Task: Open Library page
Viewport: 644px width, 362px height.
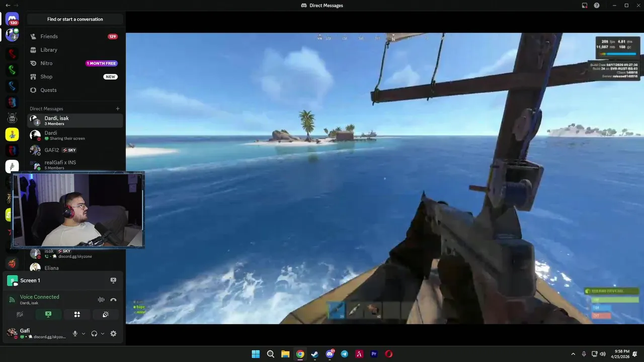Action: click(x=75, y=50)
